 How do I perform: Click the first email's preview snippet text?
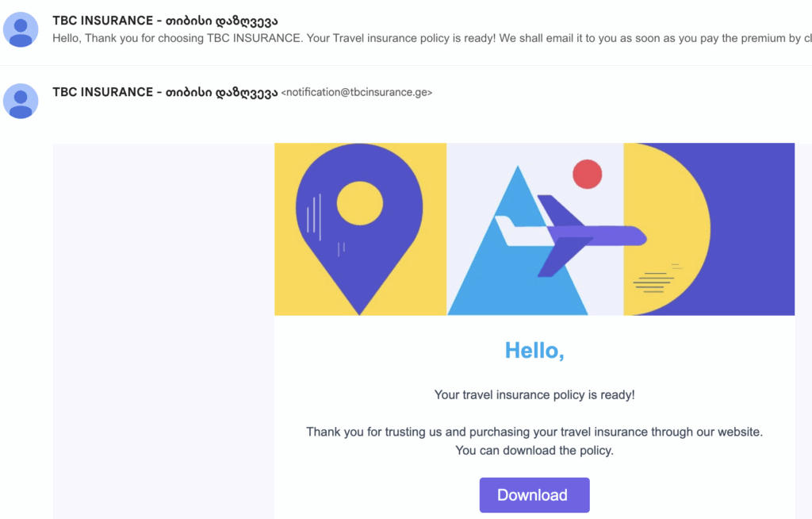(x=432, y=38)
